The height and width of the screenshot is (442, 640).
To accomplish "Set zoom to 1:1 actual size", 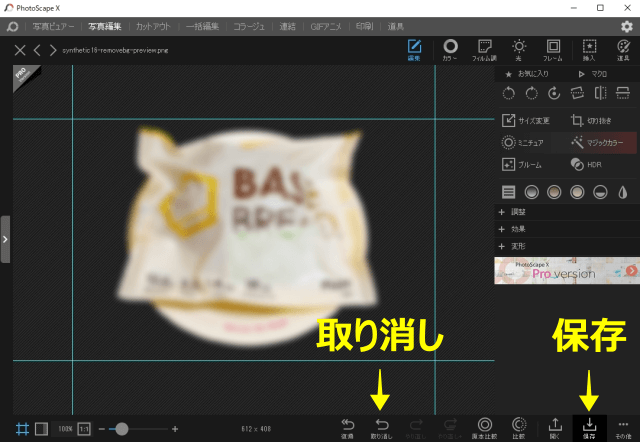I will tap(84, 429).
